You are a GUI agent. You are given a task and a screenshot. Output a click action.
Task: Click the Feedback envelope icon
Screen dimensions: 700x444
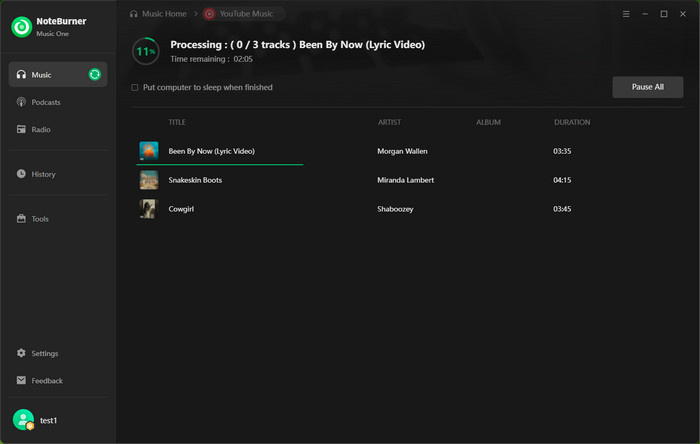[x=21, y=380]
